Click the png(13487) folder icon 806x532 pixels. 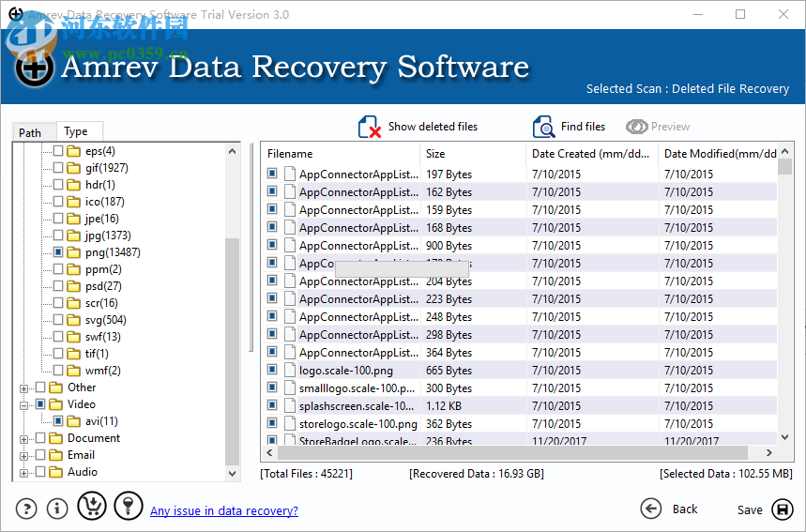tap(74, 252)
